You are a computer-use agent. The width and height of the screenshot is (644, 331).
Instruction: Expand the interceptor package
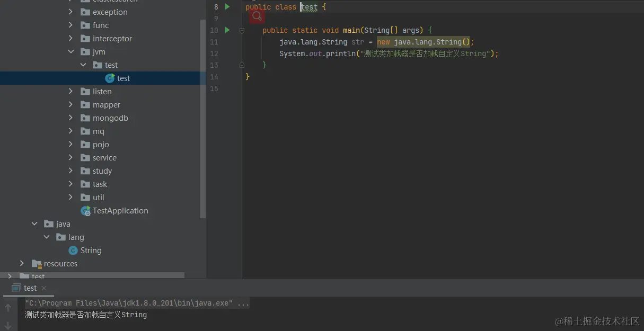click(x=71, y=39)
